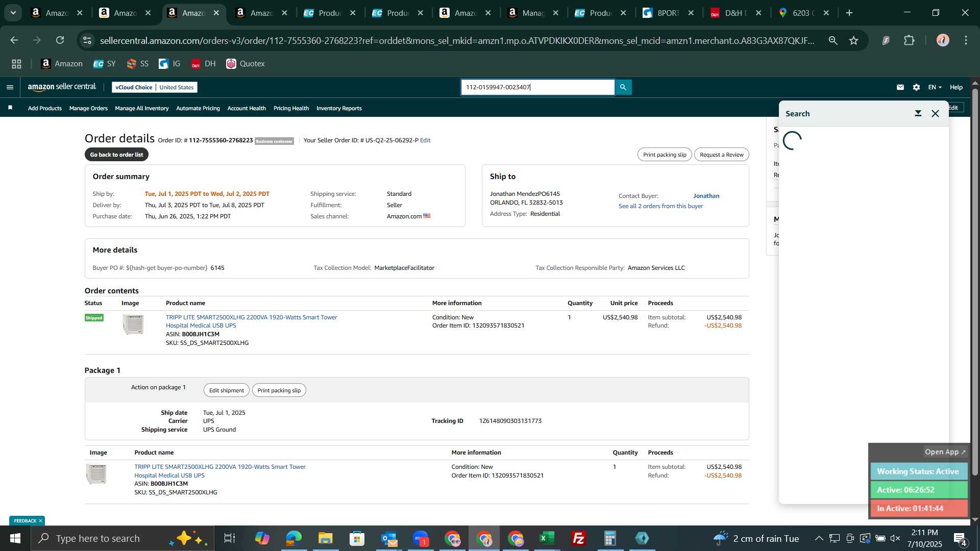Click Print packing slip in Package 1
Image resolution: width=980 pixels, height=551 pixels.
click(x=279, y=390)
